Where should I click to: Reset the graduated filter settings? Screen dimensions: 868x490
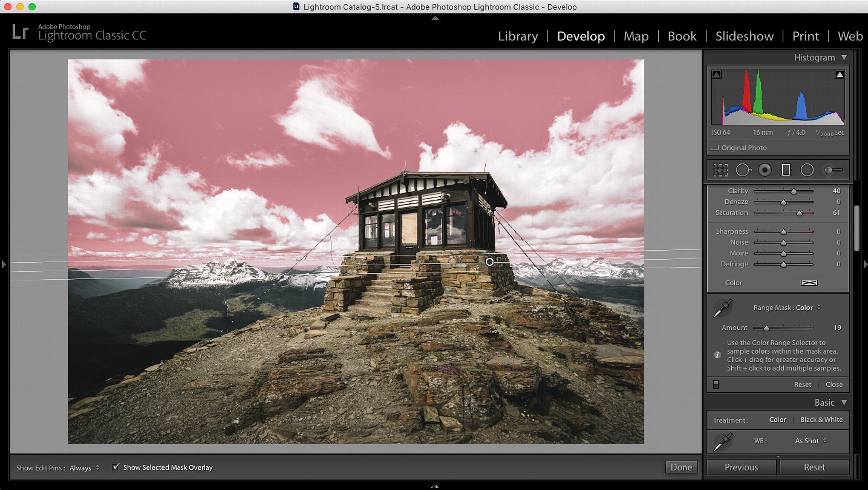tap(802, 384)
